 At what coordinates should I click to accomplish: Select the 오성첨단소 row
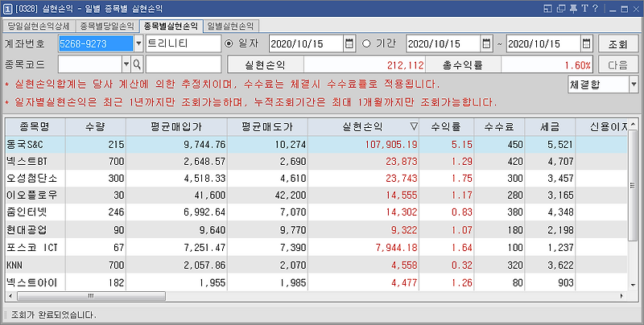[316, 178]
